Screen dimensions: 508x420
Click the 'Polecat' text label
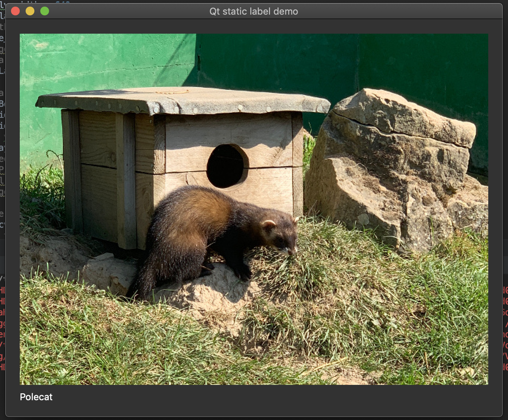36,397
